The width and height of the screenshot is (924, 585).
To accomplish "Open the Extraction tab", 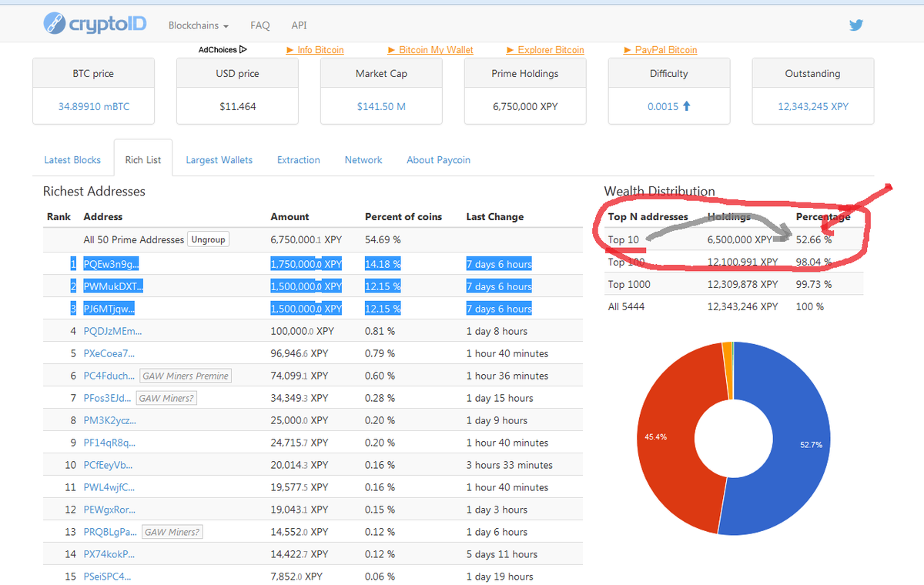I will coord(299,160).
